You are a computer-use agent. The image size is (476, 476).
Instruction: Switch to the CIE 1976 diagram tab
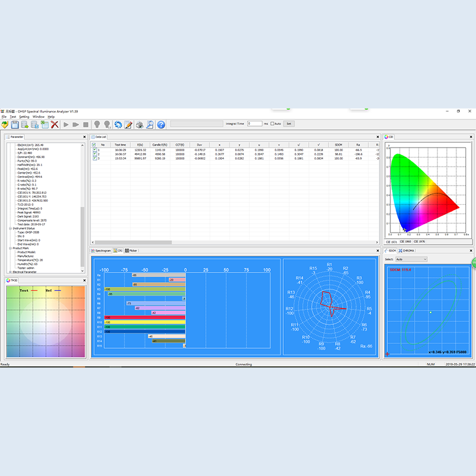coord(419,242)
